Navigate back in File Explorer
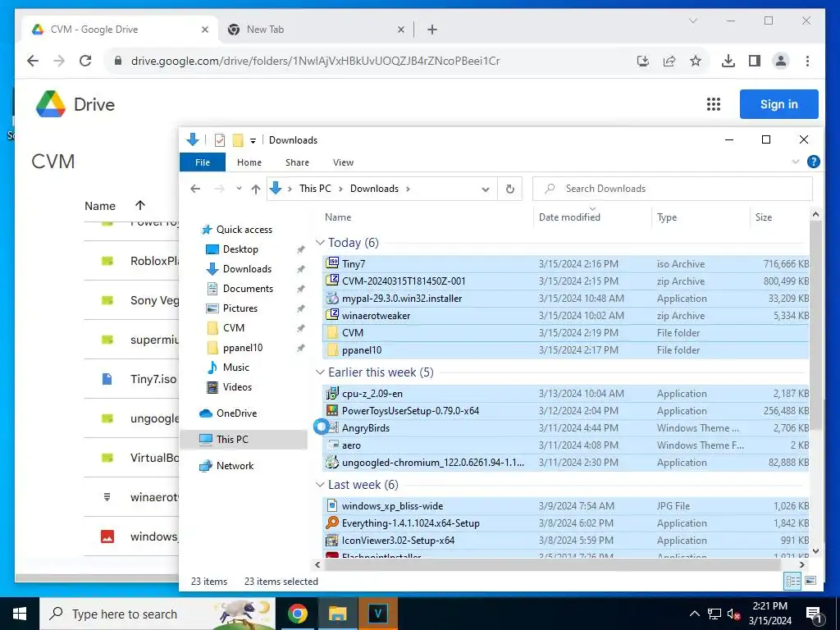 (x=195, y=189)
